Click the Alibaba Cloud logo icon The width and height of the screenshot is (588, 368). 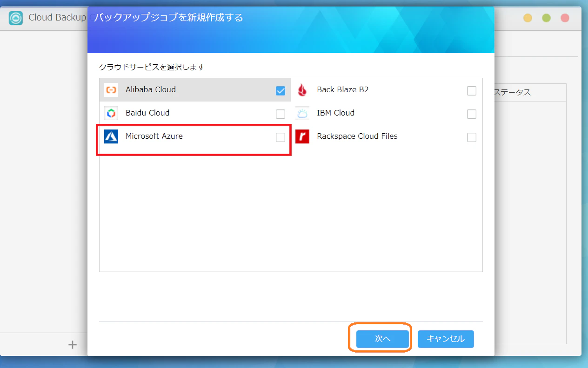pos(111,90)
